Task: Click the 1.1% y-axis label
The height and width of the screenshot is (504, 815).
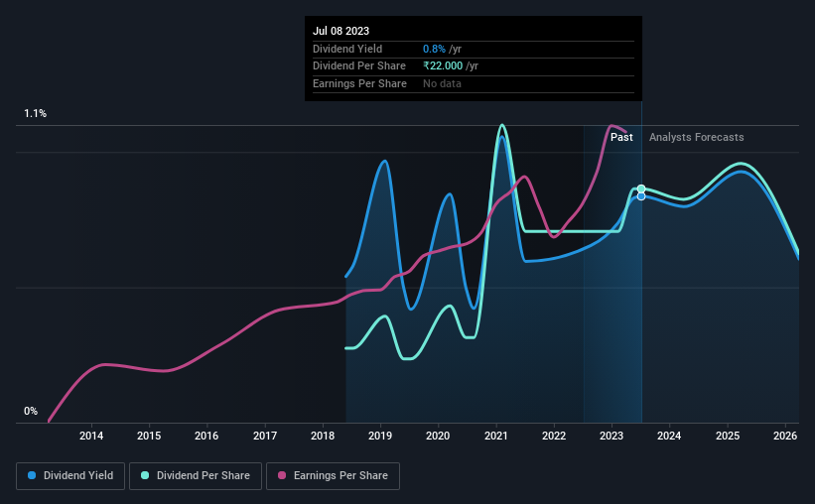Action: tap(36, 113)
